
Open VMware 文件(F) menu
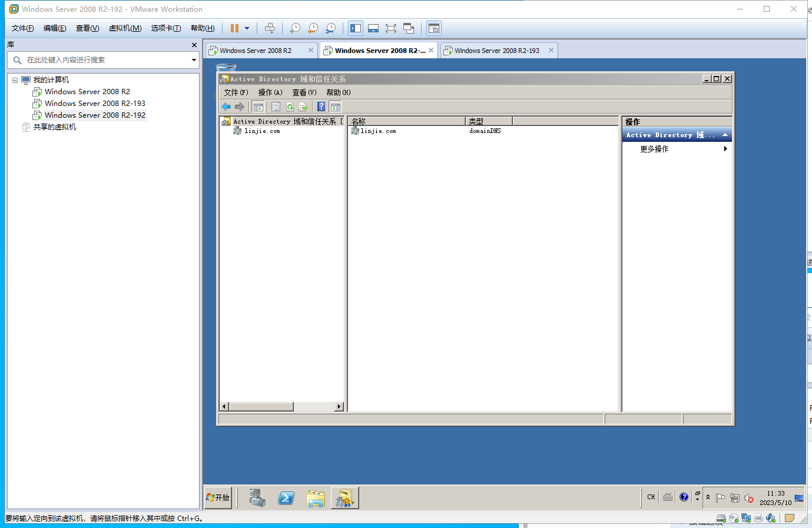tap(22, 28)
